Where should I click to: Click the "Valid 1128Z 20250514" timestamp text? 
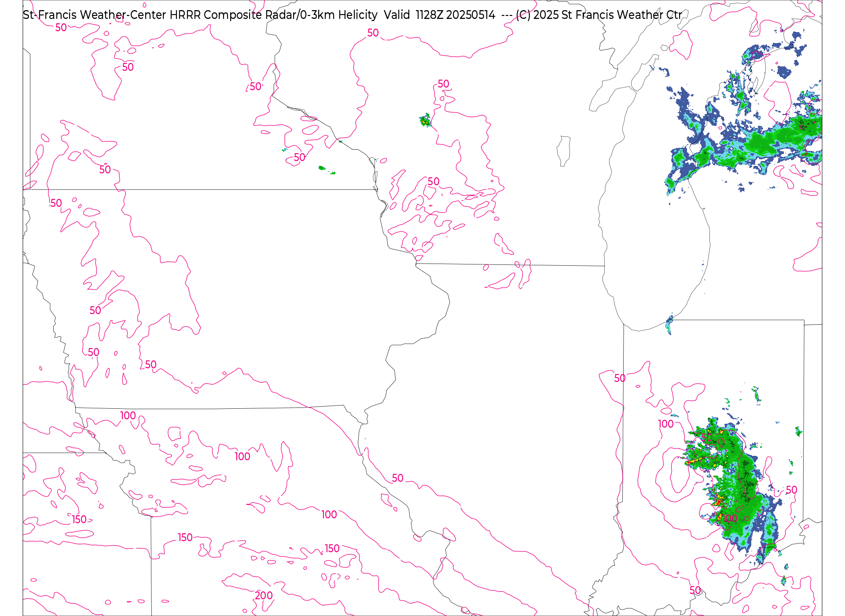click(439, 15)
